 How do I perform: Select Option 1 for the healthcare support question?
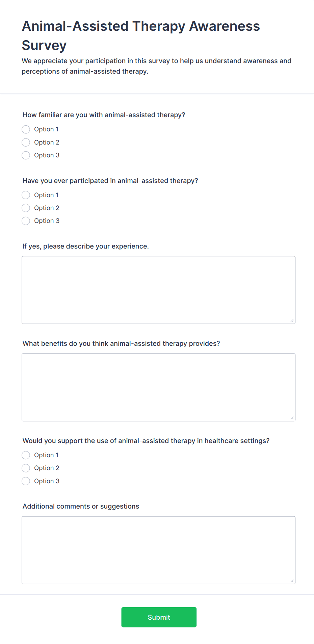26,455
